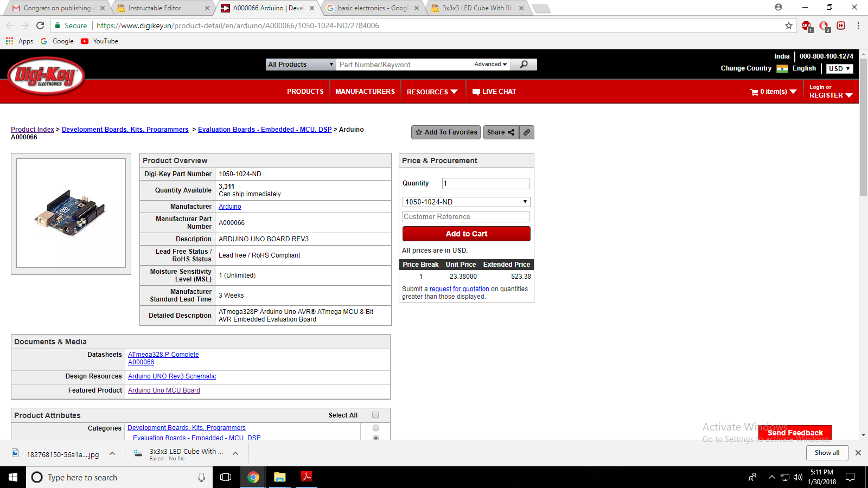This screenshot has height=488, width=868.
Task: Open the Apps grid shortcut in the bookmarks bar
Action: click(19, 41)
